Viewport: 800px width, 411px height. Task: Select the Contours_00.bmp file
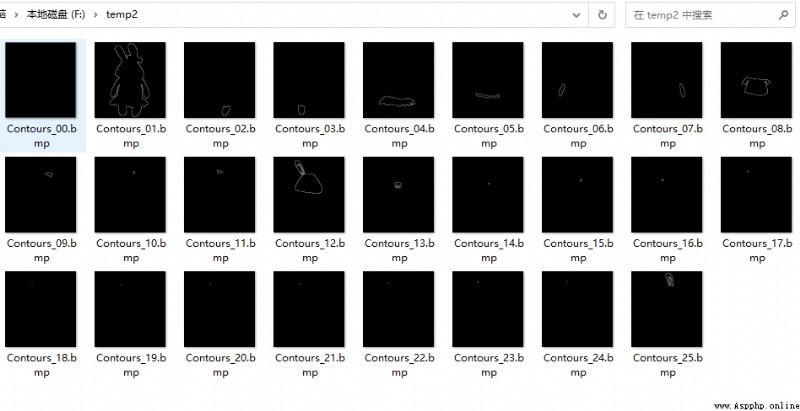tap(42, 95)
